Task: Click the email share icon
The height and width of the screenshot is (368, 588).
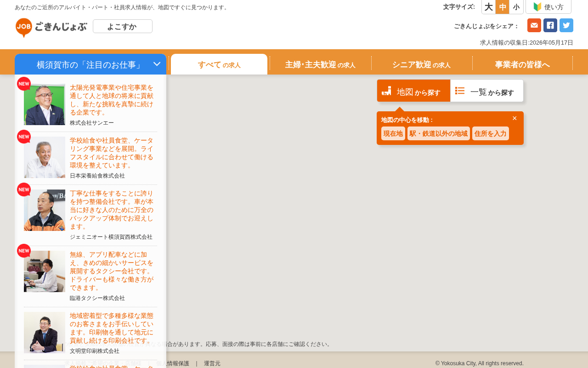Action: coord(534,25)
